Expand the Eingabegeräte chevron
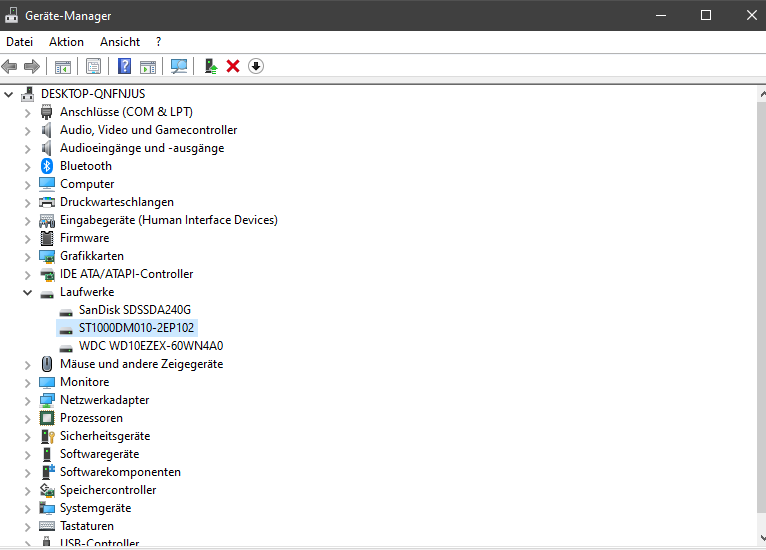Viewport: 766px width, 550px height. (27, 221)
